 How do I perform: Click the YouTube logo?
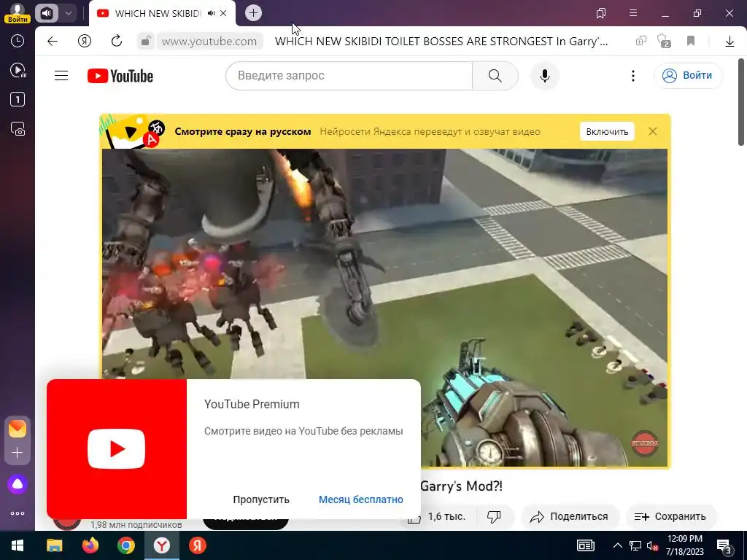click(x=120, y=76)
